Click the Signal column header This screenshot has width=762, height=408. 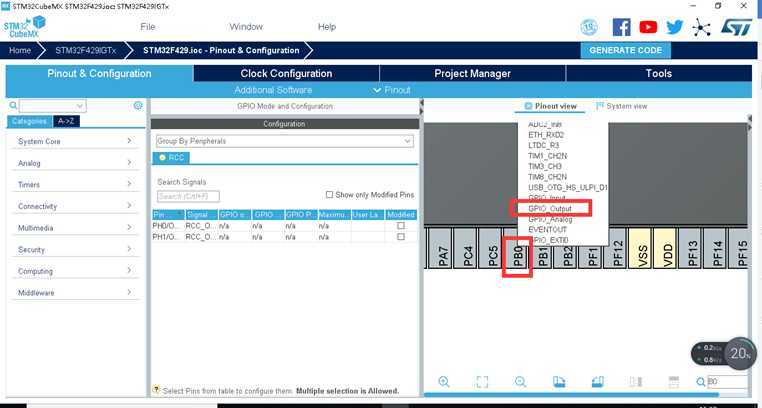tap(201, 214)
